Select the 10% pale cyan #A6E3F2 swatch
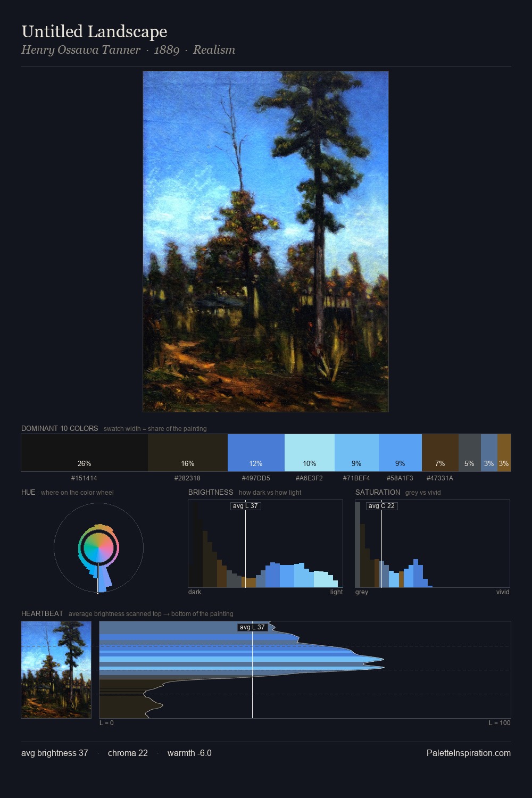Viewport: 532px width, 798px height. coord(310,453)
